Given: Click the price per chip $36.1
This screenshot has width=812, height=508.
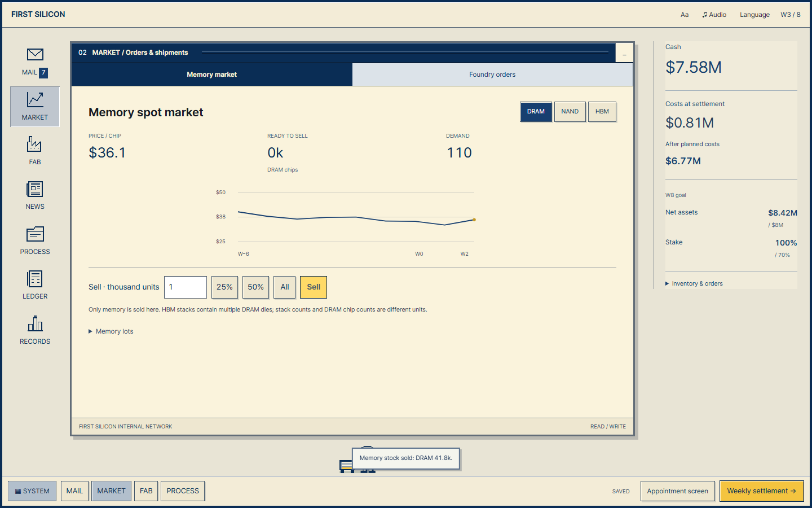Looking at the screenshot, I should pyautogui.click(x=107, y=152).
